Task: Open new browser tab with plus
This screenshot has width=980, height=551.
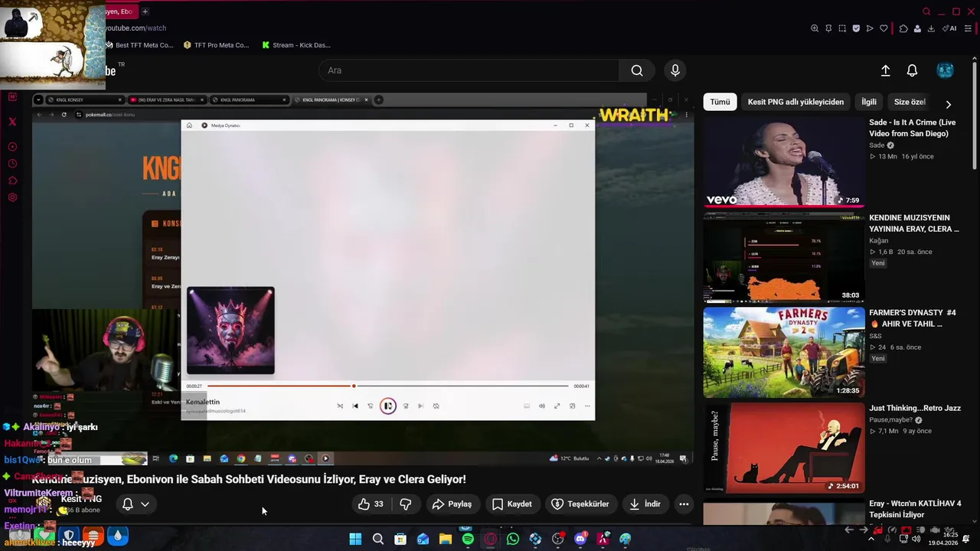Action: coord(145,11)
